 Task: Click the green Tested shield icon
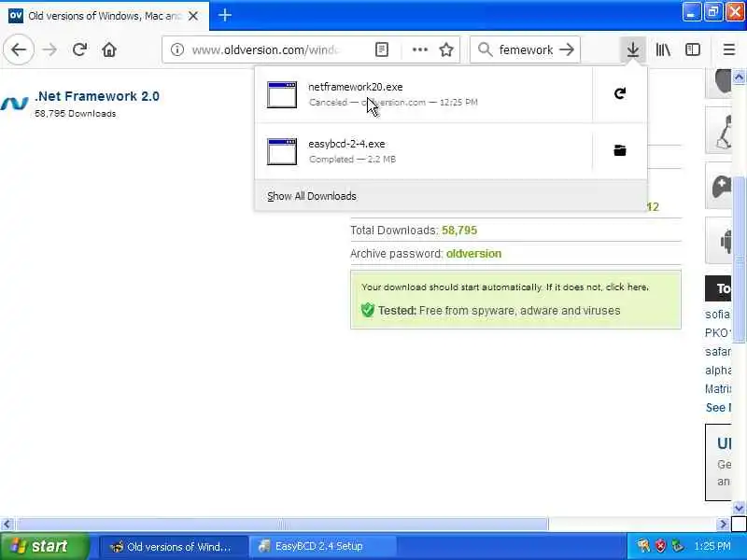tap(367, 310)
